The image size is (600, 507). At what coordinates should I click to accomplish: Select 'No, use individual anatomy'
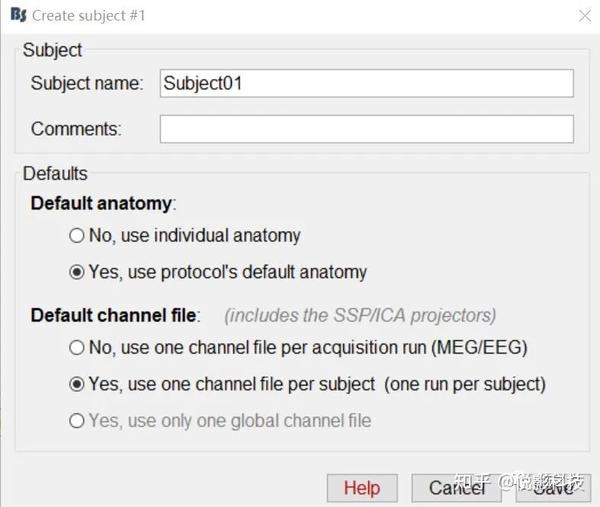coord(77,236)
